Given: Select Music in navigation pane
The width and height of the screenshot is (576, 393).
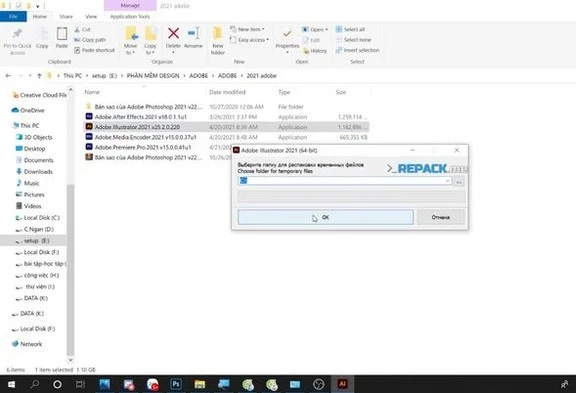Looking at the screenshot, I should click(28, 183).
